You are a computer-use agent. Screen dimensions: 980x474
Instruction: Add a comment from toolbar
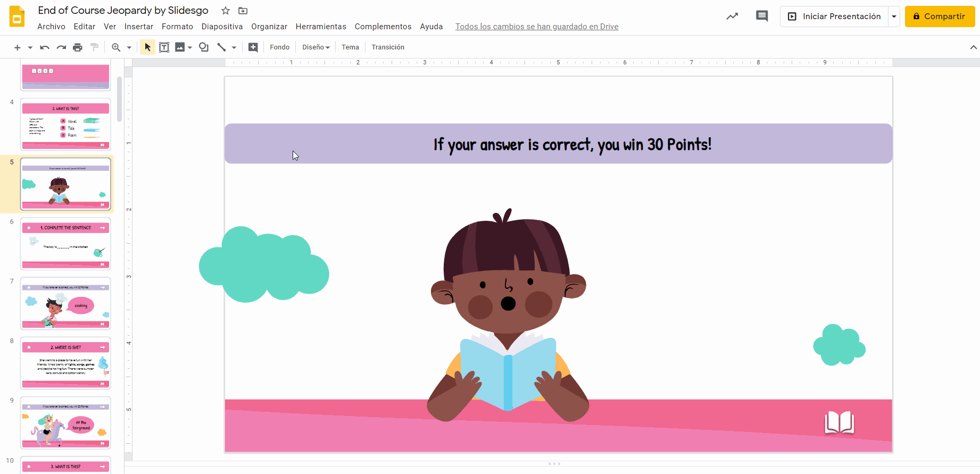[253, 47]
